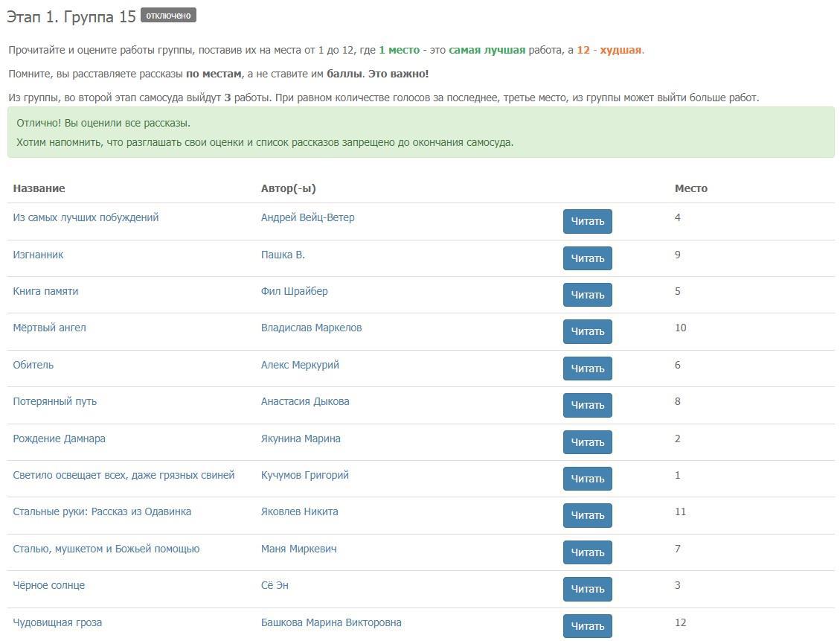
Task: Open 'Чудовищная гроза' story title
Action: pyautogui.click(x=57, y=622)
